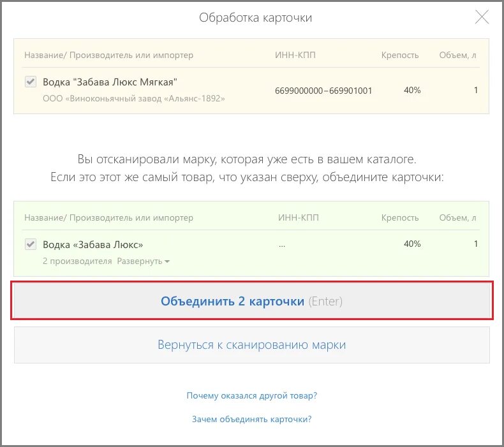Expand the 2 производителя list via Развернуть

[x=143, y=261]
